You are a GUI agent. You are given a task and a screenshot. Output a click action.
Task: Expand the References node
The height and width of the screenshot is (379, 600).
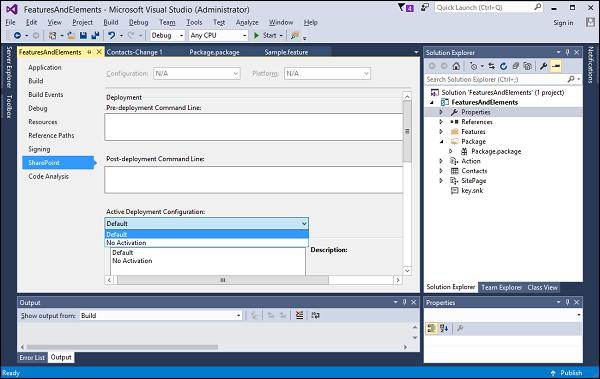pos(441,122)
